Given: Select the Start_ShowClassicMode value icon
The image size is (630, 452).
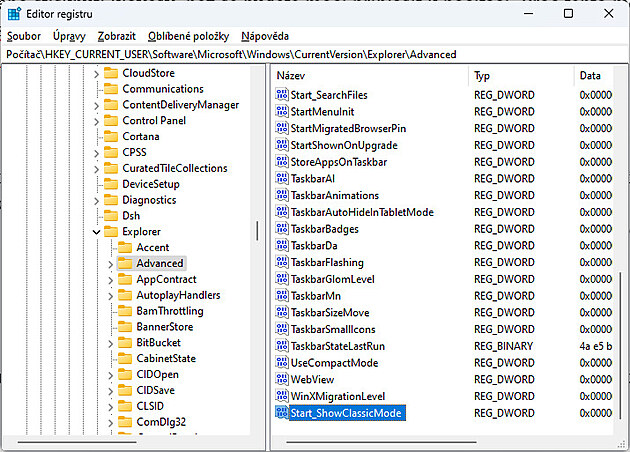Looking at the screenshot, I should 281,413.
